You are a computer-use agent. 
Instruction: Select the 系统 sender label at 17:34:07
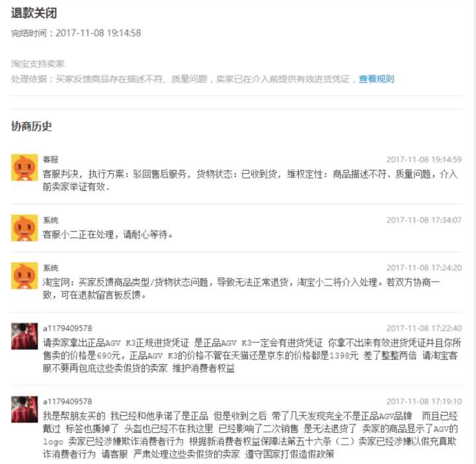pos(50,220)
